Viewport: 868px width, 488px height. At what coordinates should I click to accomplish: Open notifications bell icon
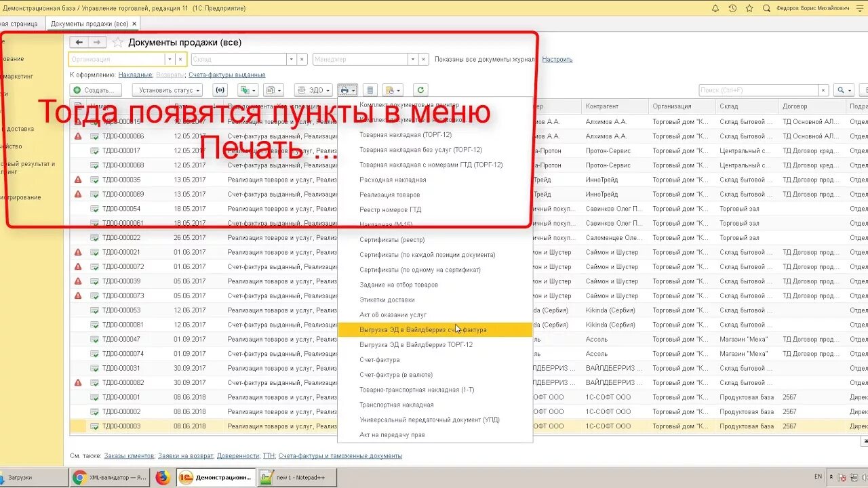(715, 8)
